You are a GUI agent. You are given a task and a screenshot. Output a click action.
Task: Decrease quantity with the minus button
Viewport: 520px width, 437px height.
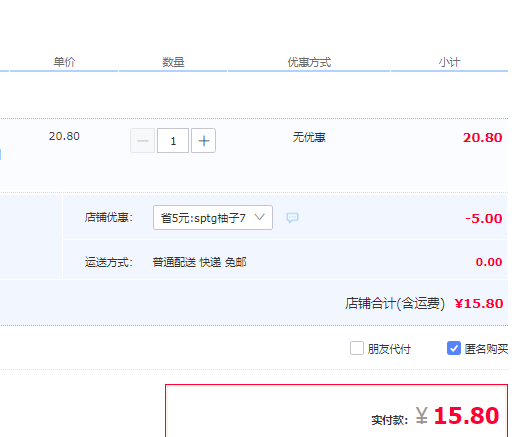click(142, 141)
